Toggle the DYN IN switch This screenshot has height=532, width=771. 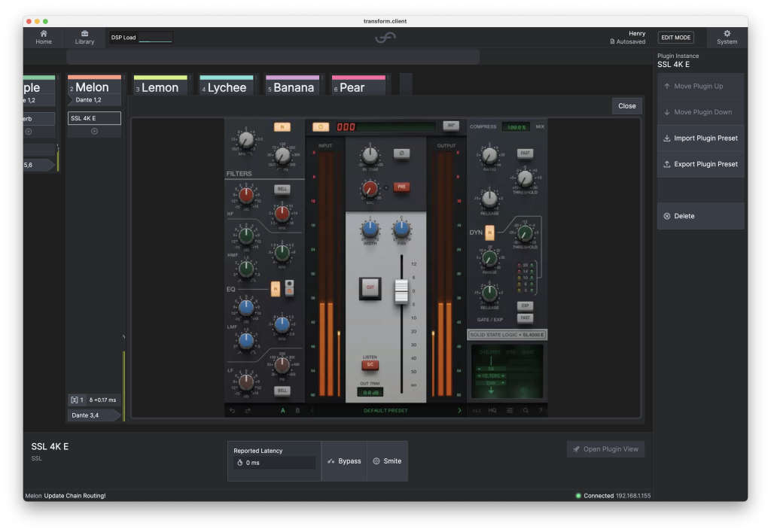[x=489, y=231]
